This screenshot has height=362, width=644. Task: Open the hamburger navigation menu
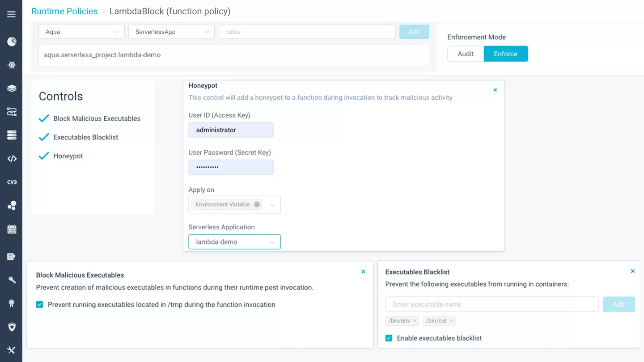[12, 14]
